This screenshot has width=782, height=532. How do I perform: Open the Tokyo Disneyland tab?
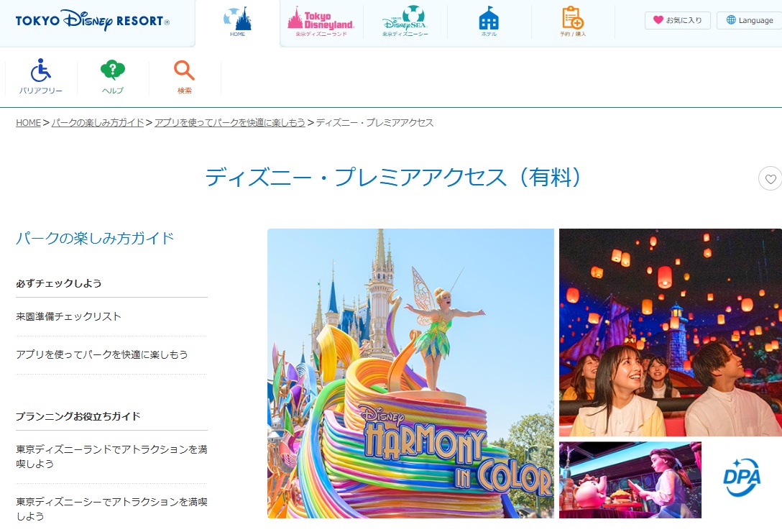pos(321,22)
